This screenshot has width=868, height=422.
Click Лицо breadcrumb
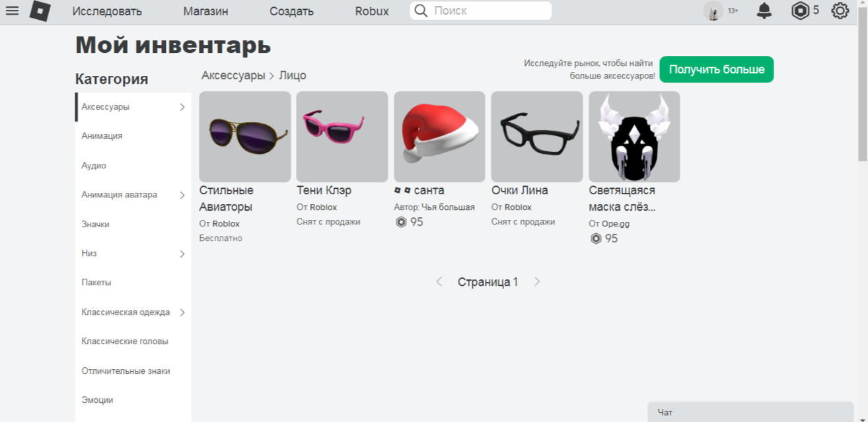(293, 75)
